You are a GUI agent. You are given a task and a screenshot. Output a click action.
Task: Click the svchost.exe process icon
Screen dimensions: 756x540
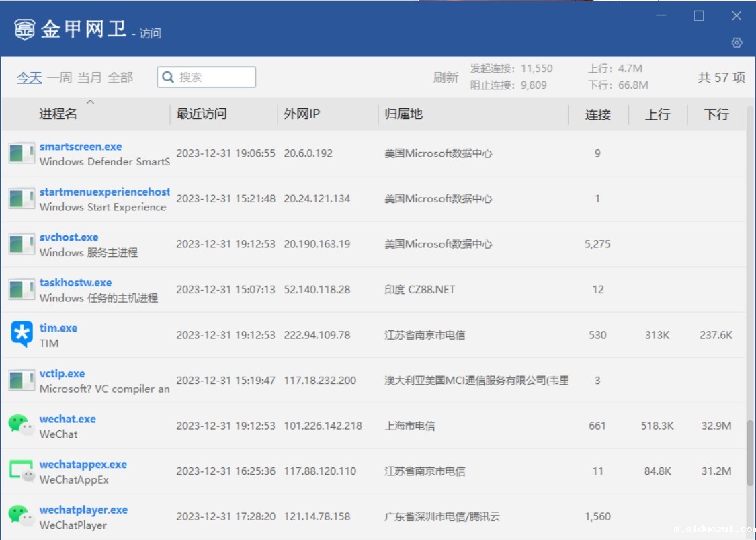click(x=22, y=244)
